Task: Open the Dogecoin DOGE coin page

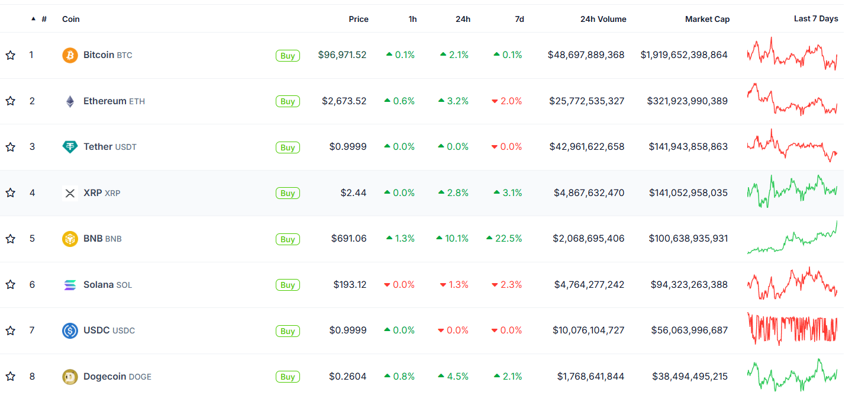Action: [x=117, y=377]
